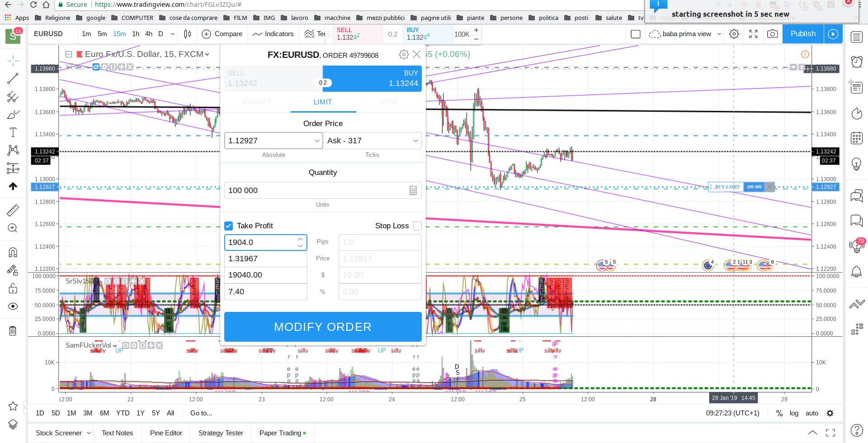Open the notifications bell panel
The width and height of the screenshot is (868, 443).
856,272
